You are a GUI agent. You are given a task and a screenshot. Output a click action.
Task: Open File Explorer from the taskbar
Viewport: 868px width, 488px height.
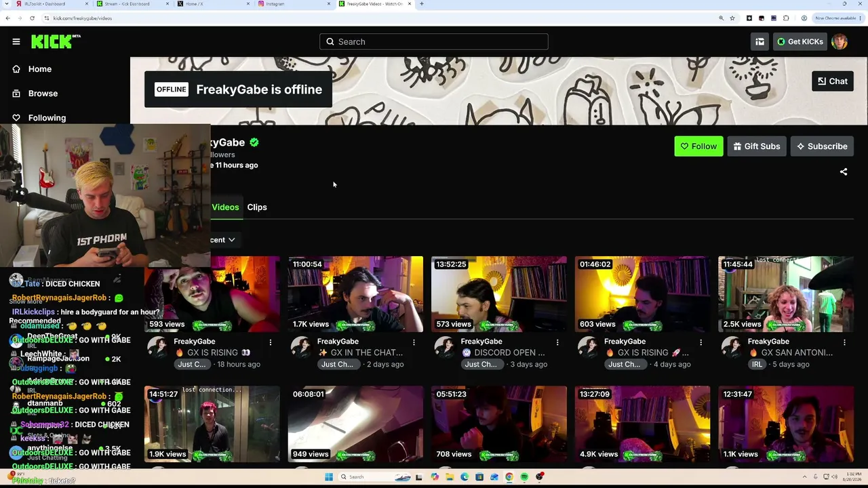point(449,477)
